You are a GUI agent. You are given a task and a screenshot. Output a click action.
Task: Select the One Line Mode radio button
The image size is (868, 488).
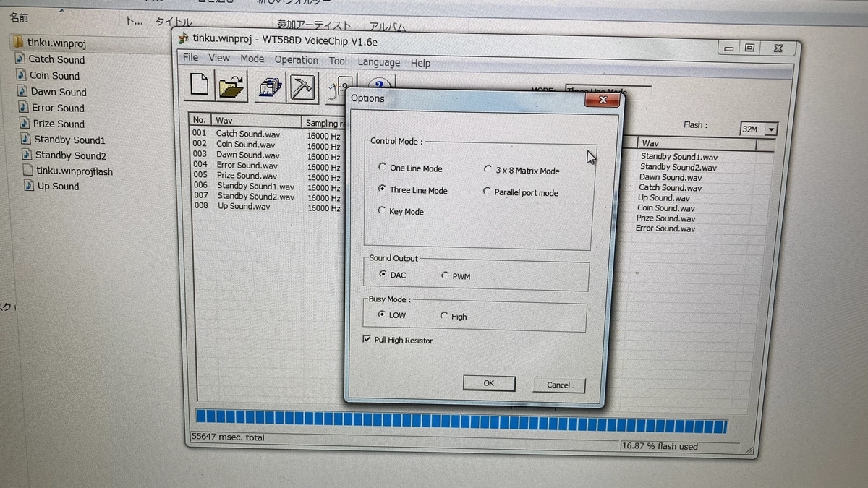coord(382,167)
